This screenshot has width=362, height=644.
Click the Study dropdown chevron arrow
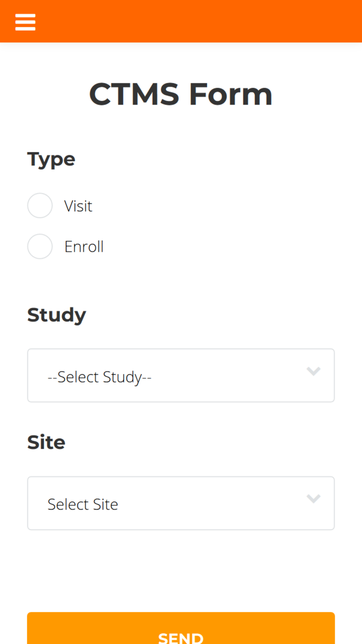[x=313, y=371]
